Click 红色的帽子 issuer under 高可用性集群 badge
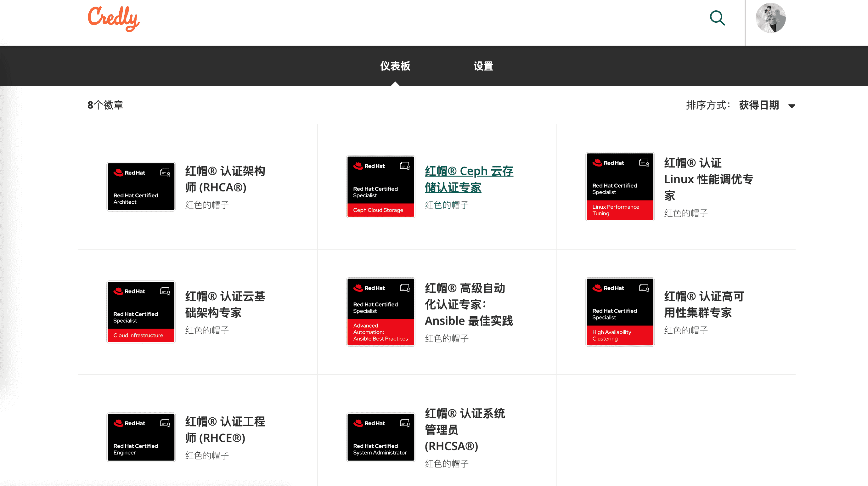Screen dimensions: 868x486 [686, 330]
